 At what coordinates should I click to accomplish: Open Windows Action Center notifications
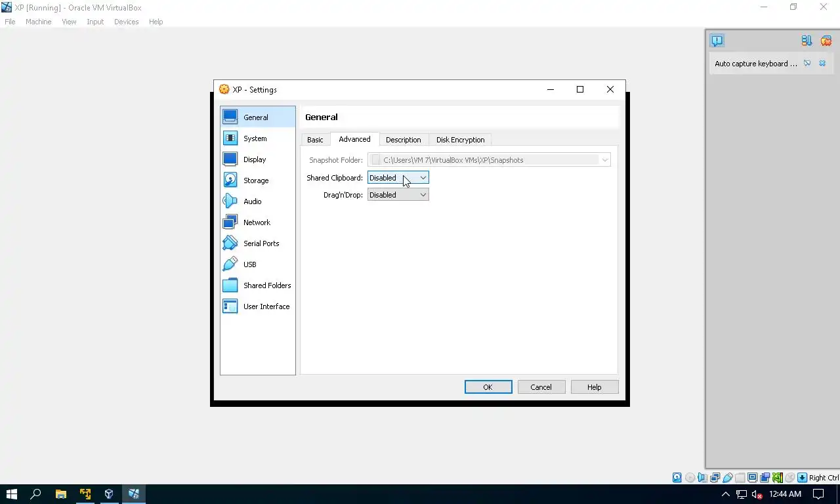820,494
